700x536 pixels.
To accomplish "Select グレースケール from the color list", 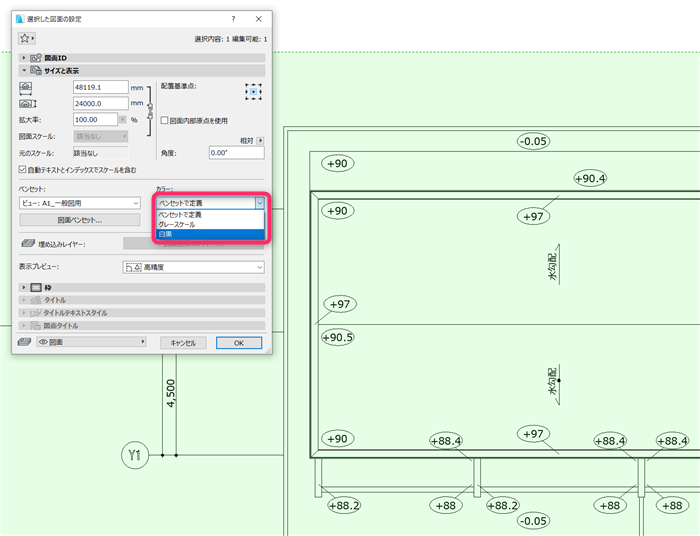I will pyautogui.click(x=210, y=224).
